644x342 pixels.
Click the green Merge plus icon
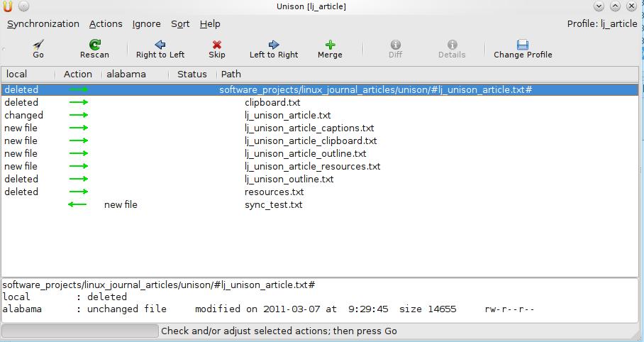tap(331, 45)
